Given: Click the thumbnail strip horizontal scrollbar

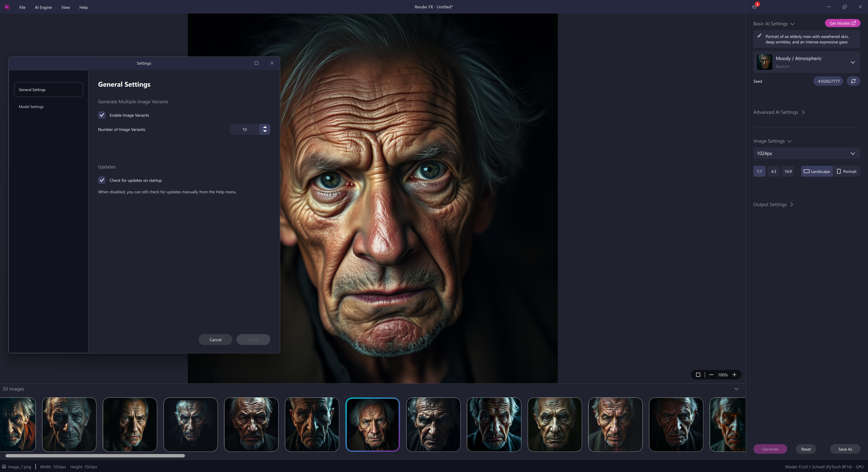Looking at the screenshot, I should (x=95, y=456).
